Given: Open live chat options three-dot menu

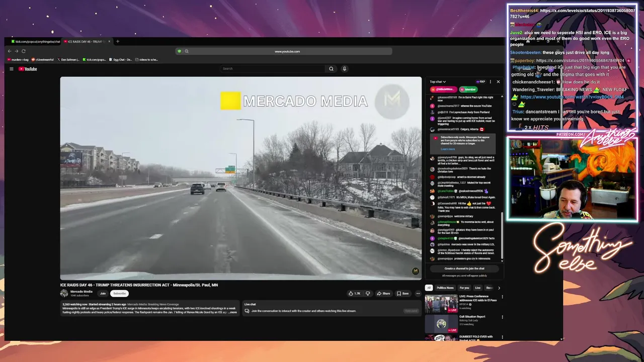Looking at the screenshot, I should tap(491, 81).
